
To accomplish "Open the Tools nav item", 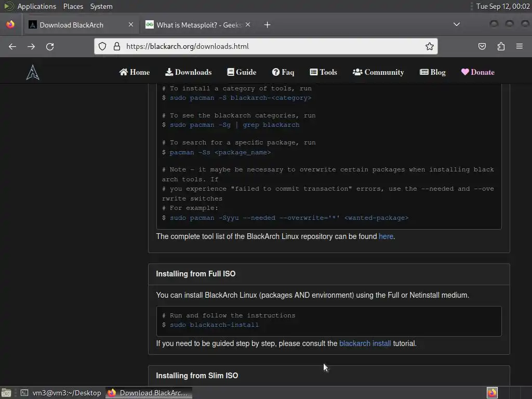I will (323, 72).
